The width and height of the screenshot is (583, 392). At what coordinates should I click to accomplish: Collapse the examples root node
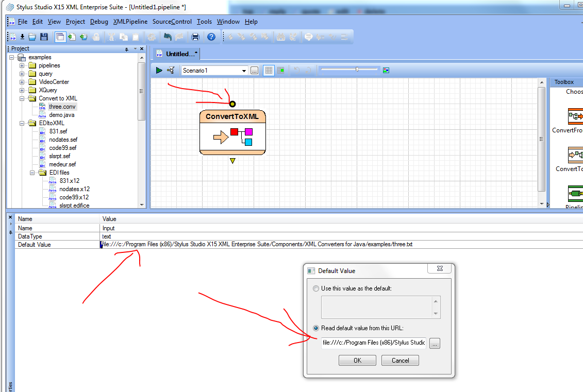pos(11,58)
